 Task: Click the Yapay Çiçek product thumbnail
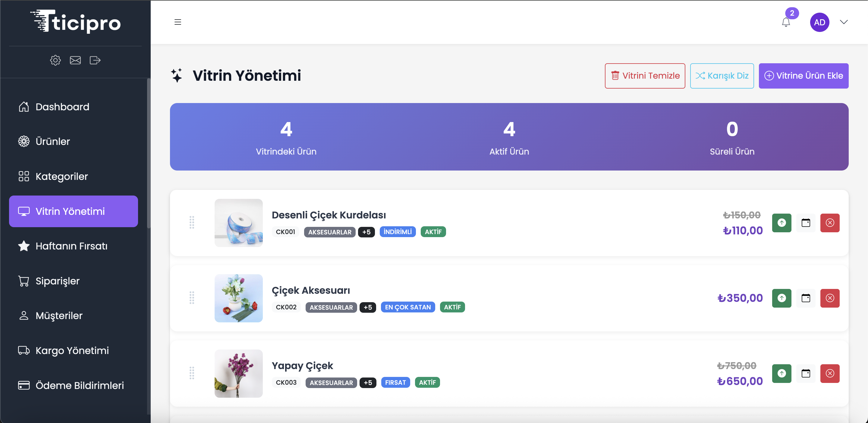239,373
